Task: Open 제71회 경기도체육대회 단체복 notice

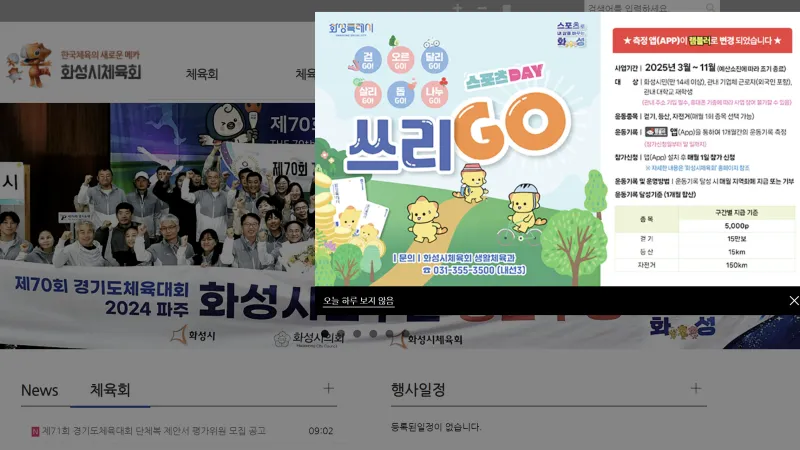Action: (x=154, y=431)
